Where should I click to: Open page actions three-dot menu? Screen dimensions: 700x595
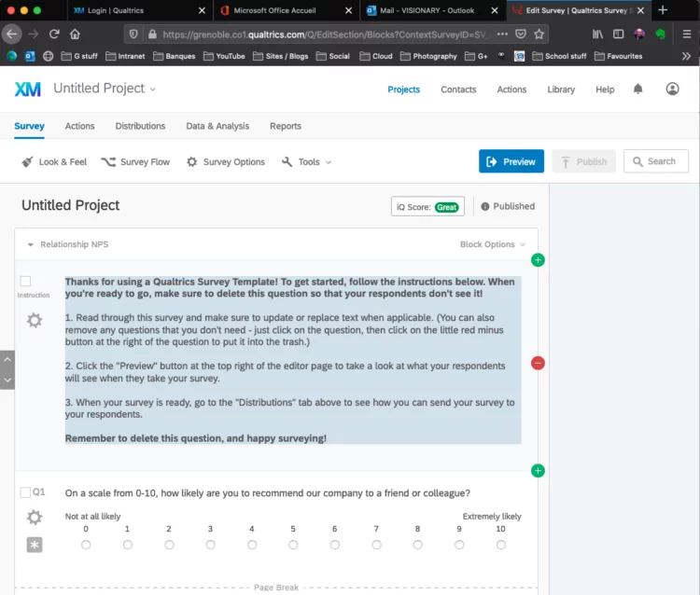(x=502, y=35)
